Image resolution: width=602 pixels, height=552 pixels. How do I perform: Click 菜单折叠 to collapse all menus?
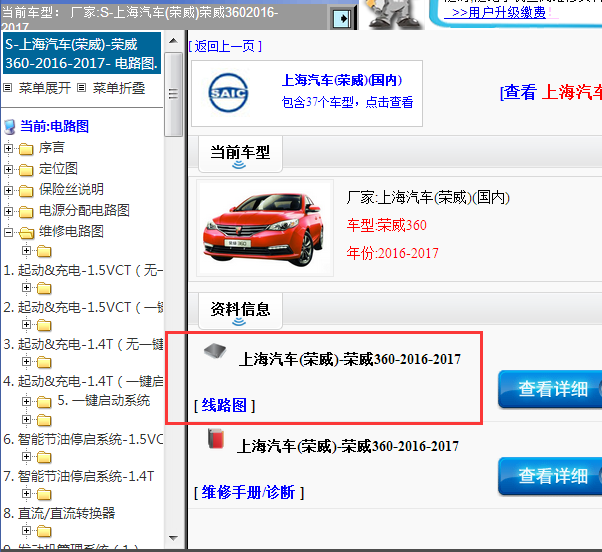119,88
